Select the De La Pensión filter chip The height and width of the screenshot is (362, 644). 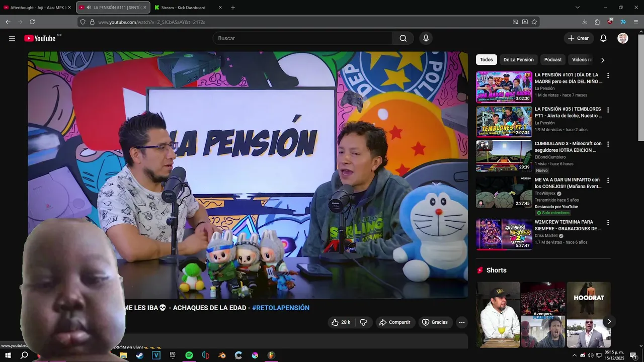(518, 59)
